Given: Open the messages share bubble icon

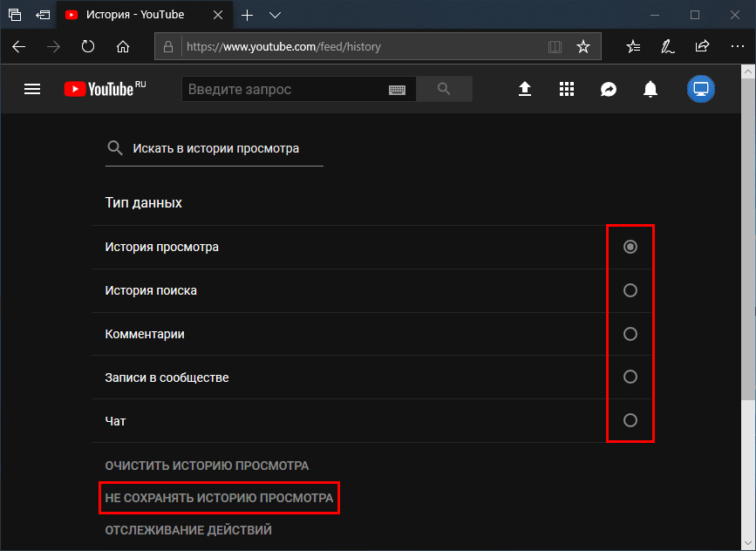Looking at the screenshot, I should tap(609, 89).
